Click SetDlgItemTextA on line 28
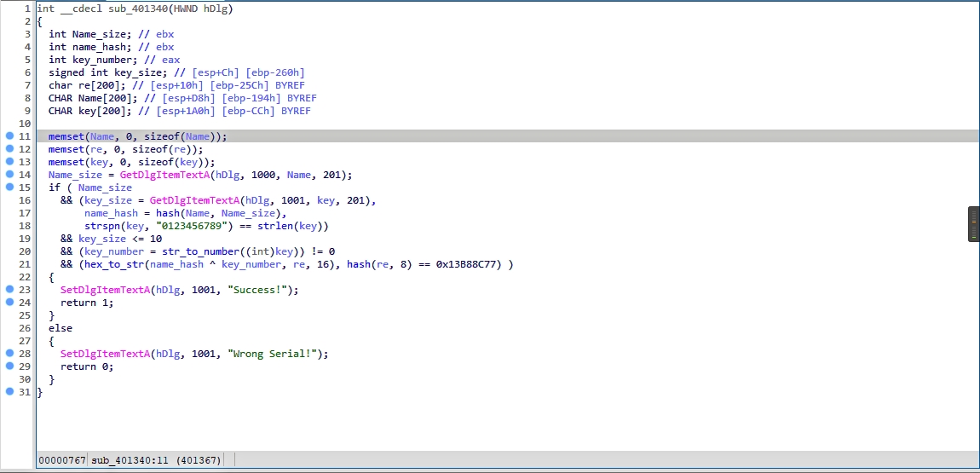The width and height of the screenshot is (980, 473). point(105,354)
